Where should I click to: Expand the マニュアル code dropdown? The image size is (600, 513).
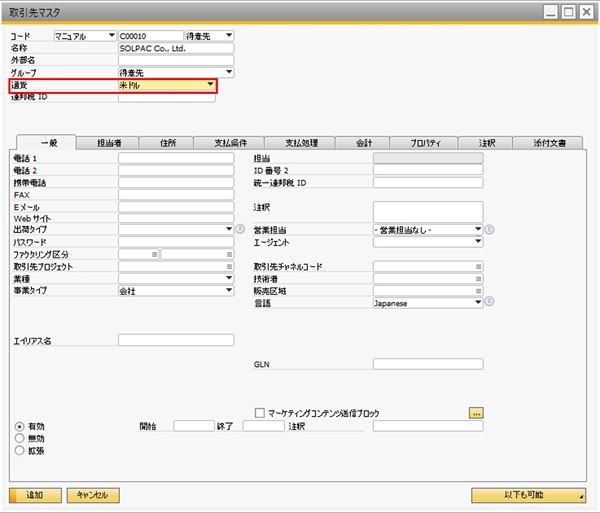[x=111, y=36]
